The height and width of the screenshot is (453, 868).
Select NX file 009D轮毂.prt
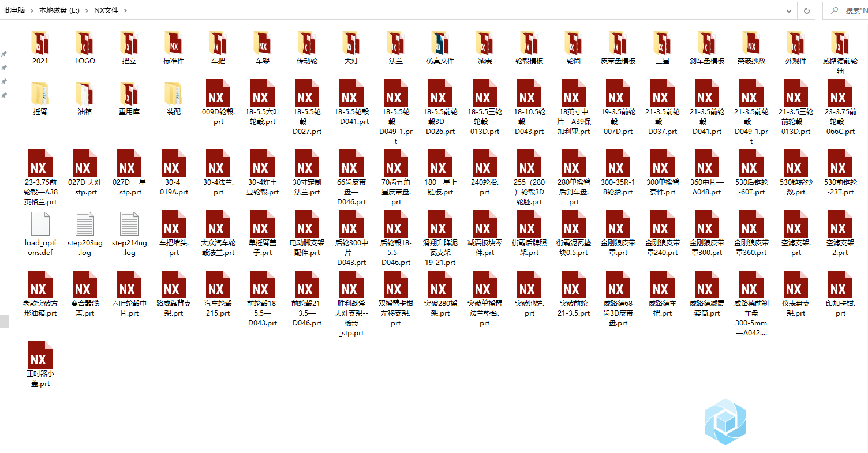[x=218, y=103]
